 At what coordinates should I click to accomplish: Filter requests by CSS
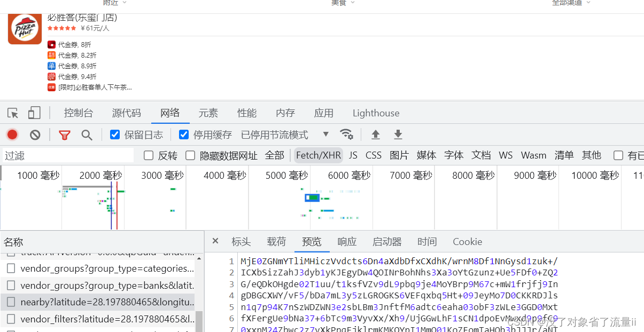click(374, 155)
